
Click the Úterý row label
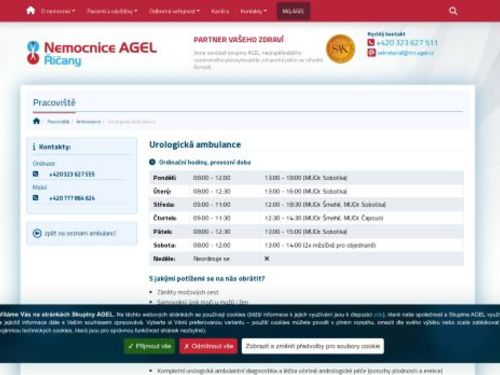(162, 191)
